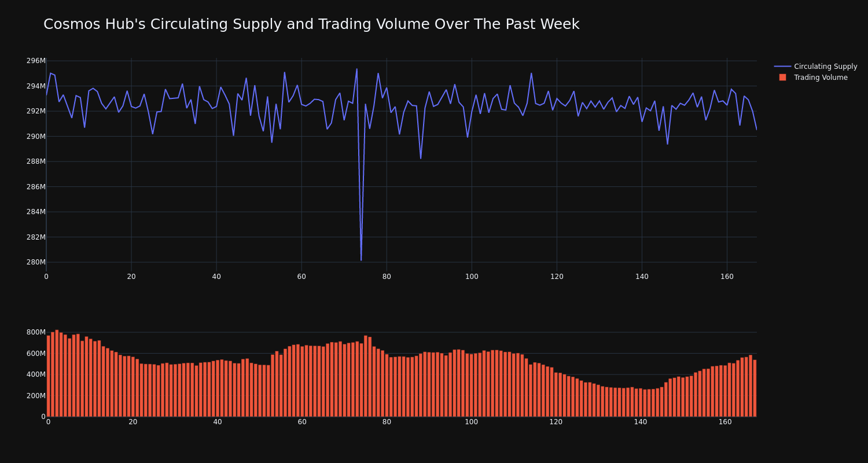This screenshot has height=463, width=868.
Task: Toggle the Circulating Supply legend entry
Action: coord(815,67)
